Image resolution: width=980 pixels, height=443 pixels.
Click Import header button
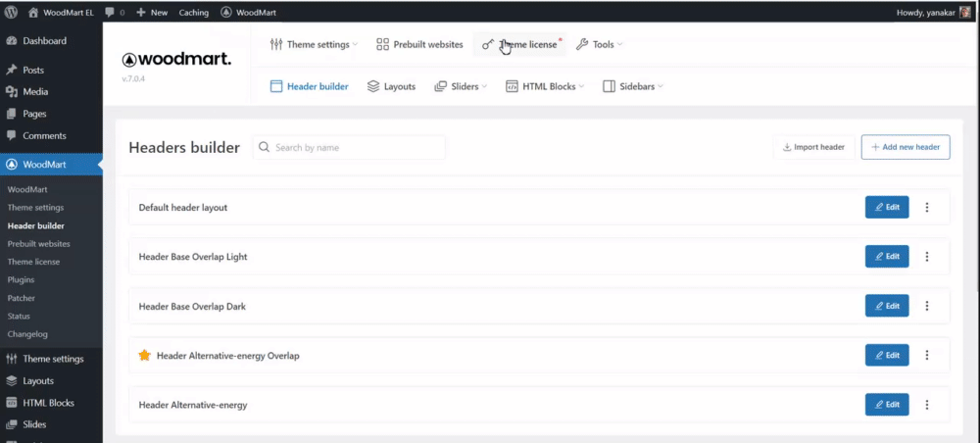813,147
